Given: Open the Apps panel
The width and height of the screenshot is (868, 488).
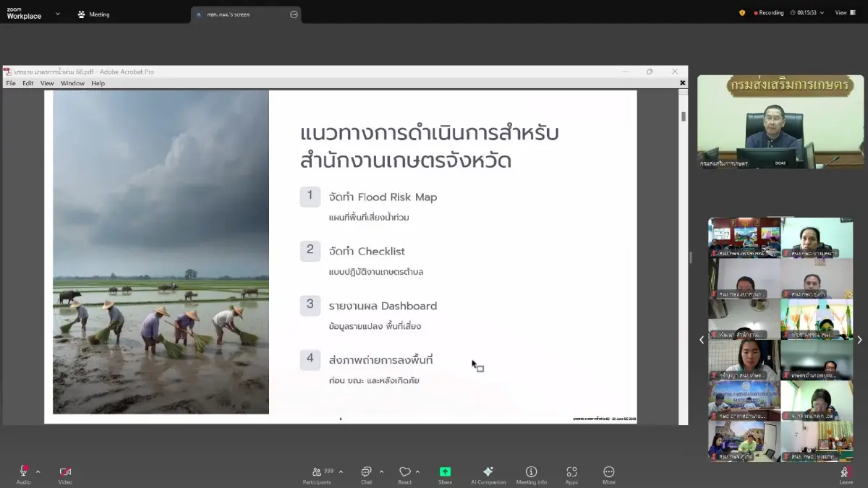Looking at the screenshot, I should pos(571,471).
